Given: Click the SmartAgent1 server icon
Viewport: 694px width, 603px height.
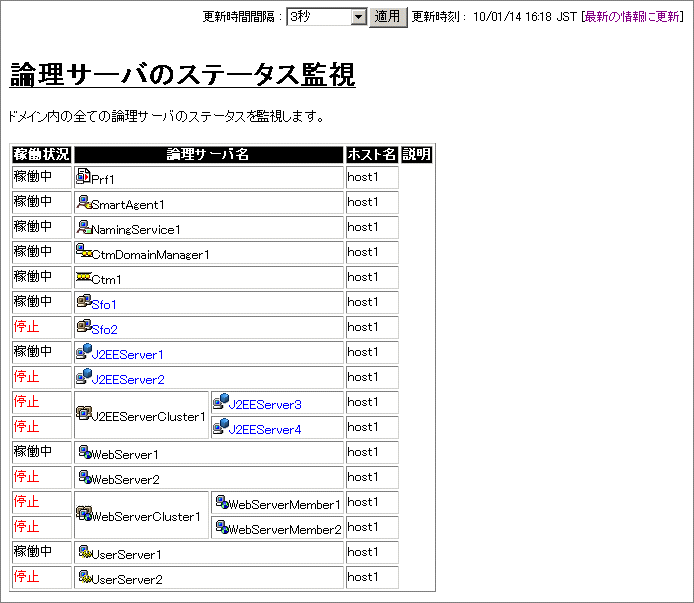Looking at the screenshot, I should tap(84, 202).
